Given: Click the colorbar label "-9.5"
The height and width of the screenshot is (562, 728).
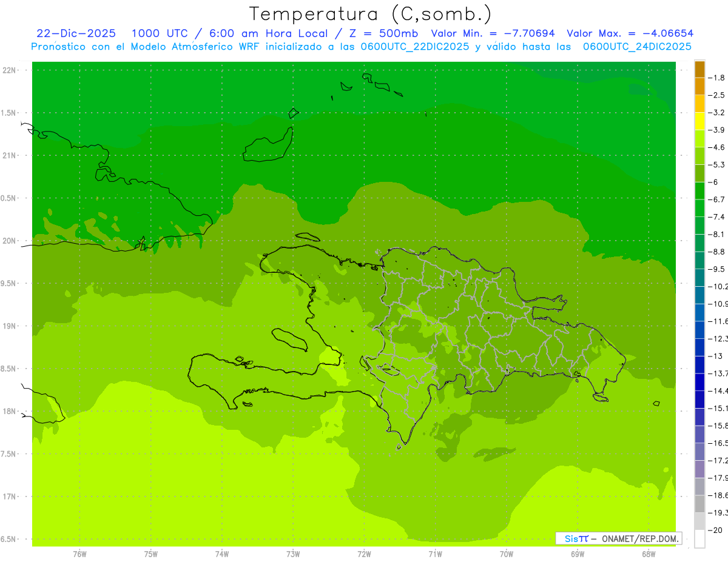Looking at the screenshot, I should [x=717, y=269].
